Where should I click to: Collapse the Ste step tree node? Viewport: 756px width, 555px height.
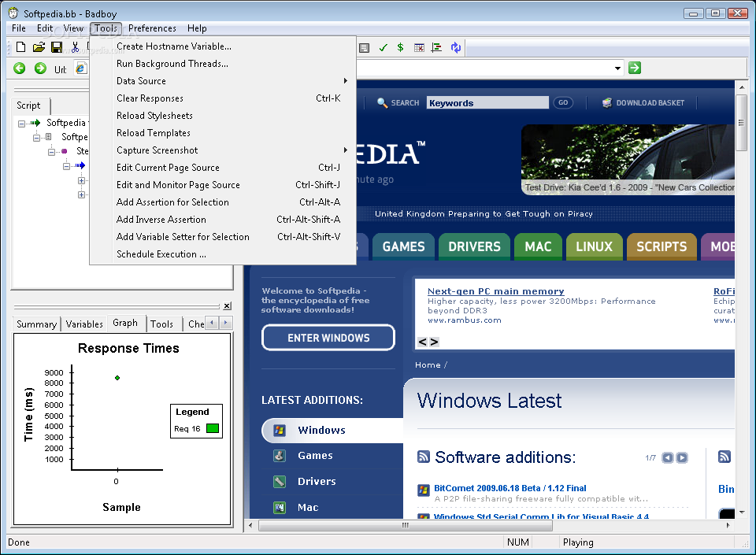coord(52,152)
